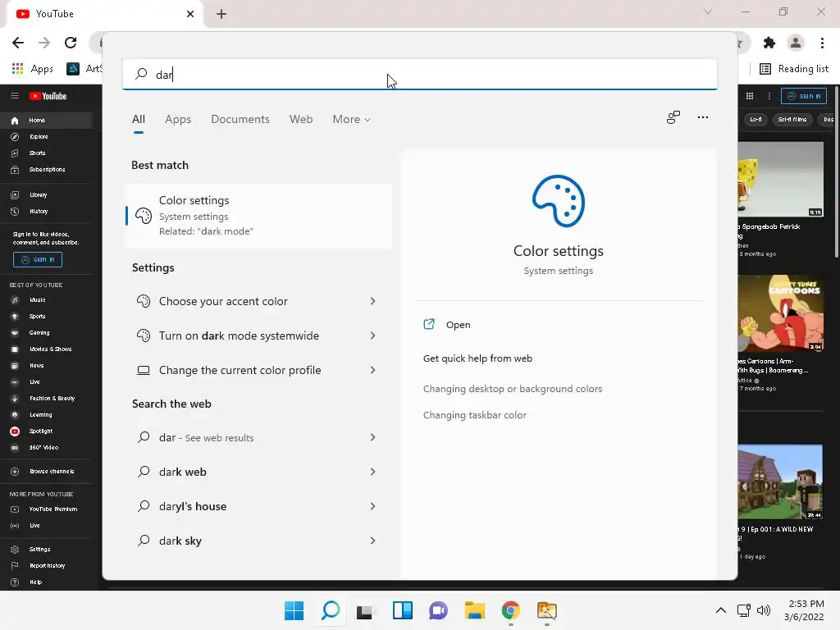
Task: Click top-right YouTube SIGN IN button
Action: (x=804, y=96)
